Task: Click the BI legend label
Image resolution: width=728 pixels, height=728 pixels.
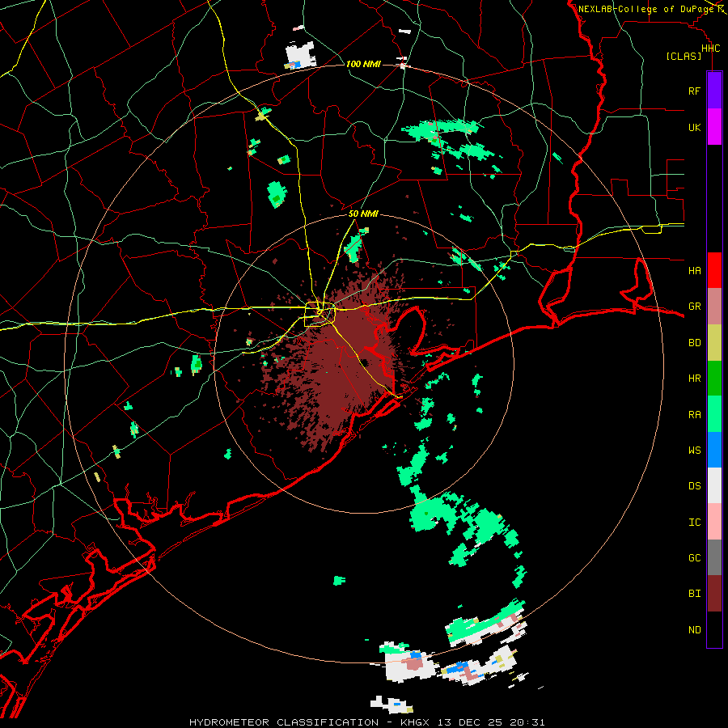Action: pos(694,594)
